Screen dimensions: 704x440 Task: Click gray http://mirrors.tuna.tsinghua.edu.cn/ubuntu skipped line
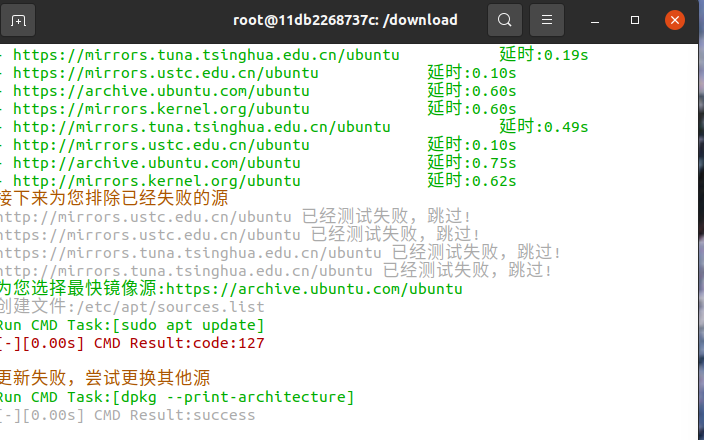coord(276,271)
